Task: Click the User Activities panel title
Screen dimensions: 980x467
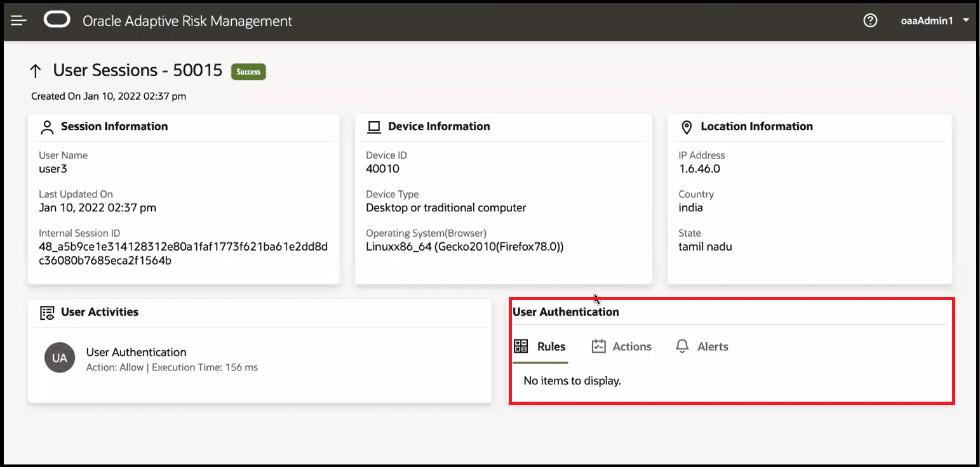Action: click(x=100, y=312)
